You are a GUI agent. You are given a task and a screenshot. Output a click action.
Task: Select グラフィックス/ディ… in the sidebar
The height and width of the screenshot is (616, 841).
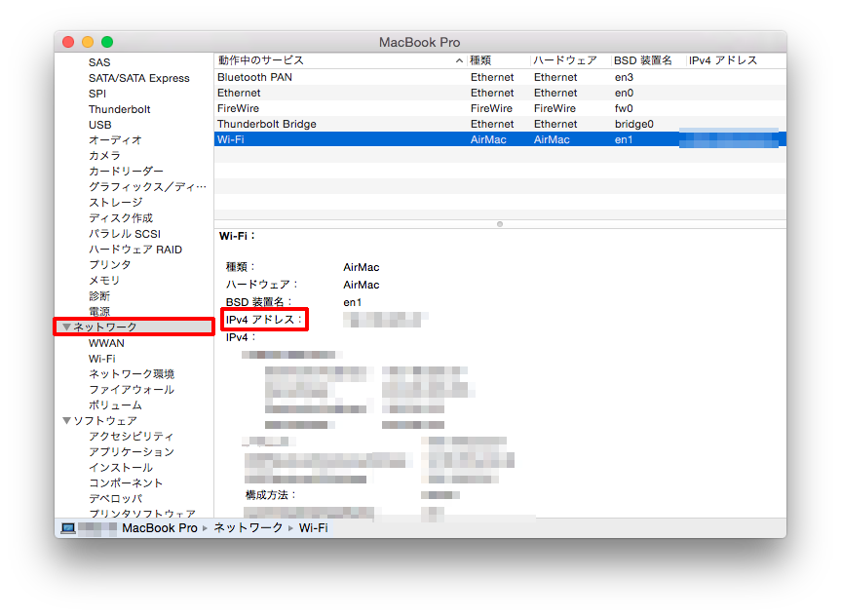pyautogui.click(x=147, y=187)
